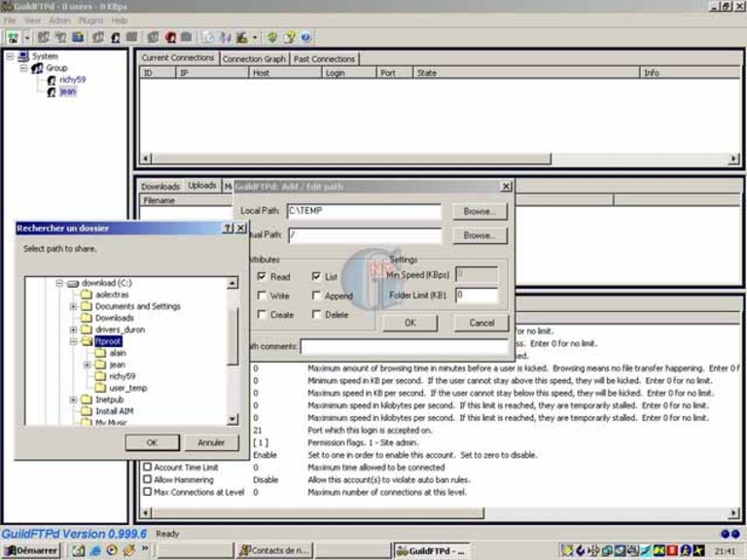Check the Allow Hammering option
747x560 pixels.
point(148,479)
